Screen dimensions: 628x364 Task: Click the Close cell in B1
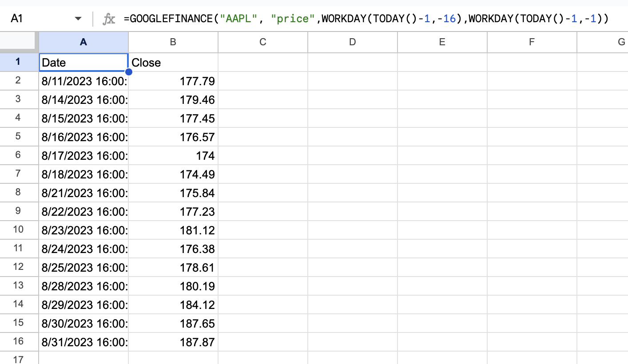[173, 62]
